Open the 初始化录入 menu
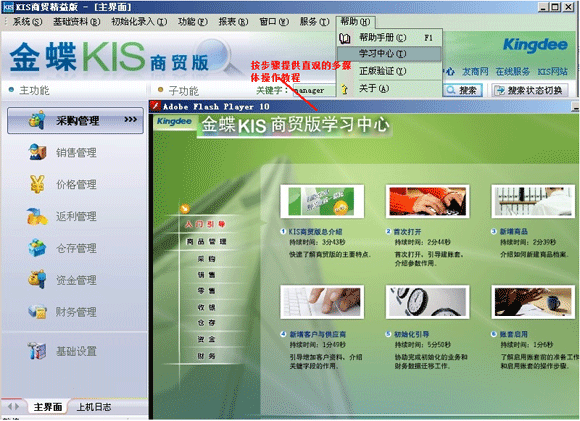580x421 pixels. pos(139,22)
